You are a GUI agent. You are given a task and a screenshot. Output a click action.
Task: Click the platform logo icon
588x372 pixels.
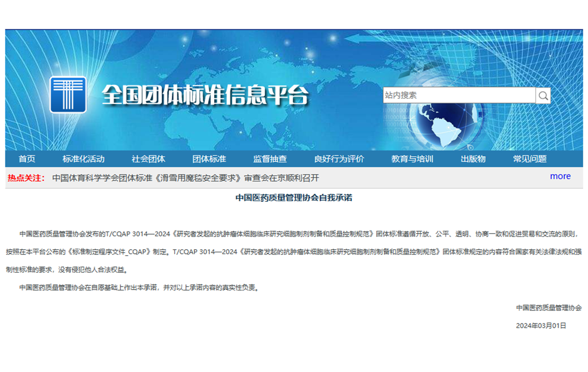tap(68, 95)
